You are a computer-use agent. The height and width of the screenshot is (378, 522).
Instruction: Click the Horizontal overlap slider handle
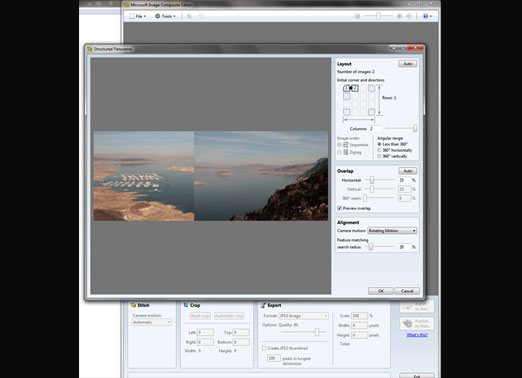[x=372, y=180]
